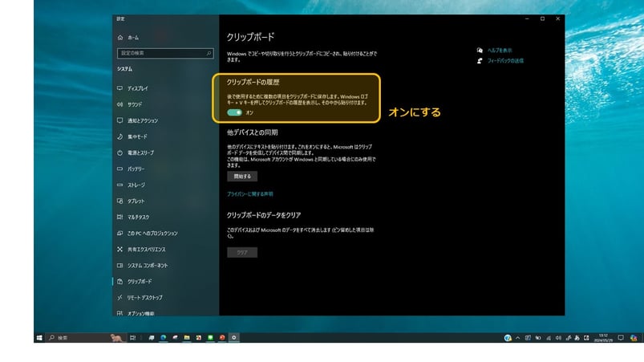Select オプション機能 at the sidebar bottom
This screenshot has width=644, height=362.
(136, 313)
